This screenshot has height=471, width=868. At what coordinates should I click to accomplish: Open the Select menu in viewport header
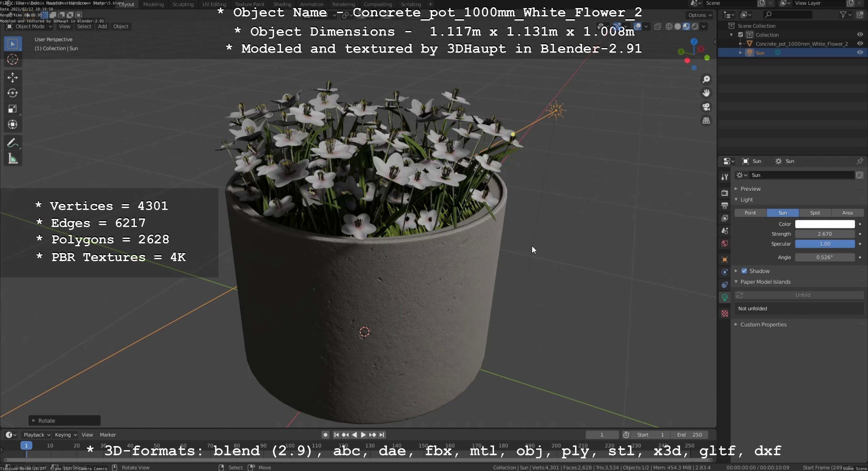[84, 26]
